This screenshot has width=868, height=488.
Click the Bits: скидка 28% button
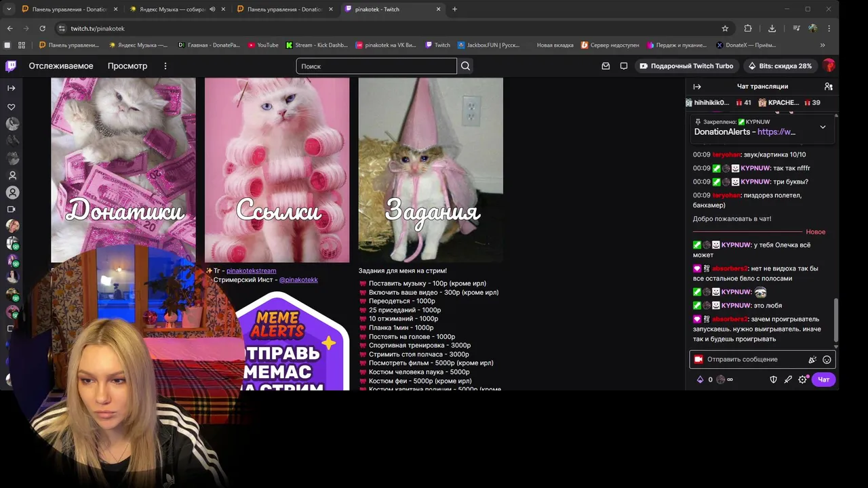tap(779, 66)
